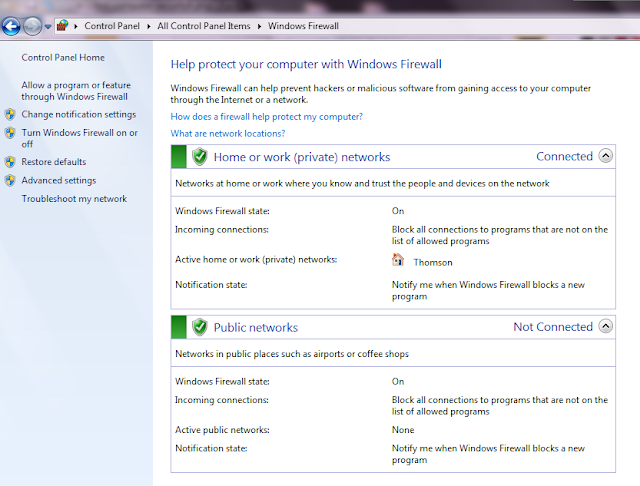Screen dimensions: 640x486
Task: Click green shield icon for Home or work networks
Action: click(x=200, y=157)
